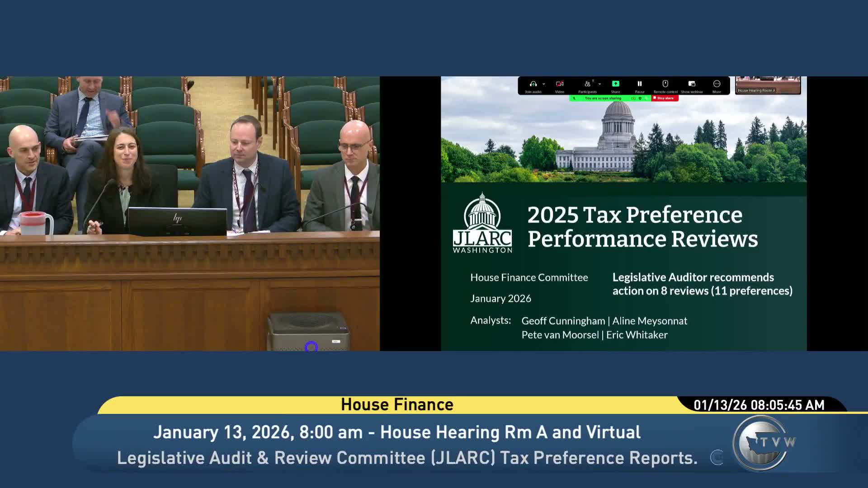Expand the Join audio options arrow

point(543,84)
